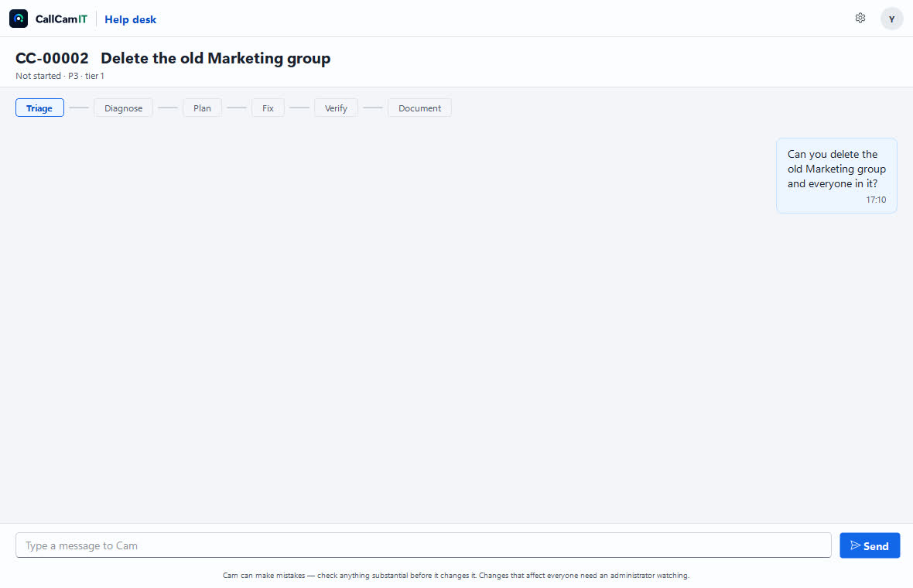Click the 17:10 message timestamp

coord(876,200)
